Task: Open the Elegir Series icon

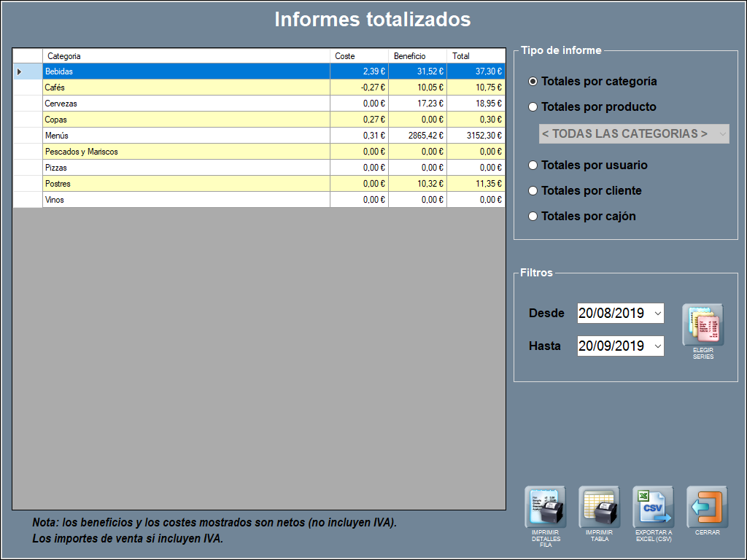Action: click(703, 324)
